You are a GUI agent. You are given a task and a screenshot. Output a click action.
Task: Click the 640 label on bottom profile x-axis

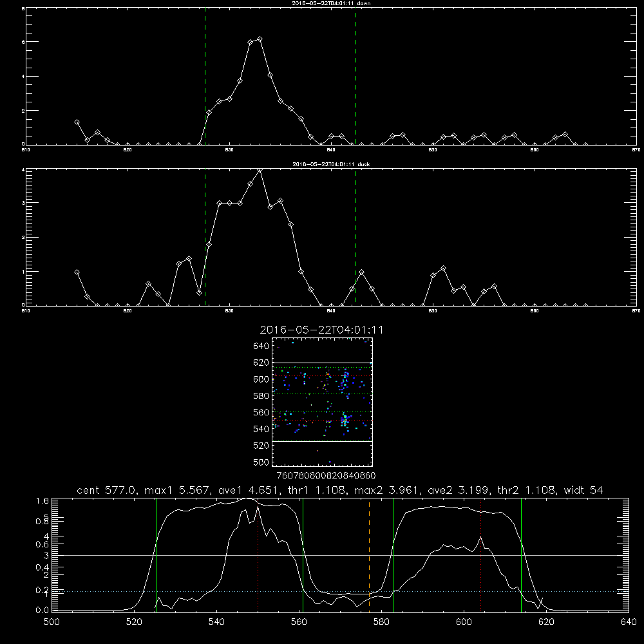click(629, 622)
